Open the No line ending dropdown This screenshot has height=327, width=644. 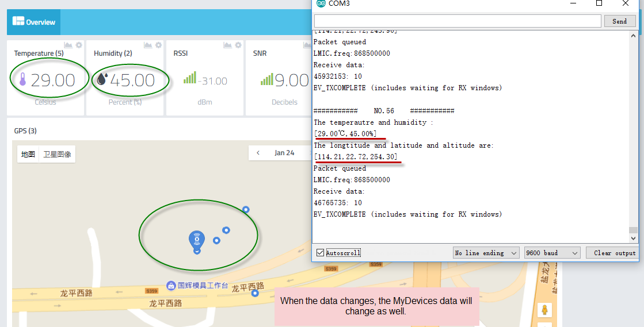pyautogui.click(x=486, y=253)
